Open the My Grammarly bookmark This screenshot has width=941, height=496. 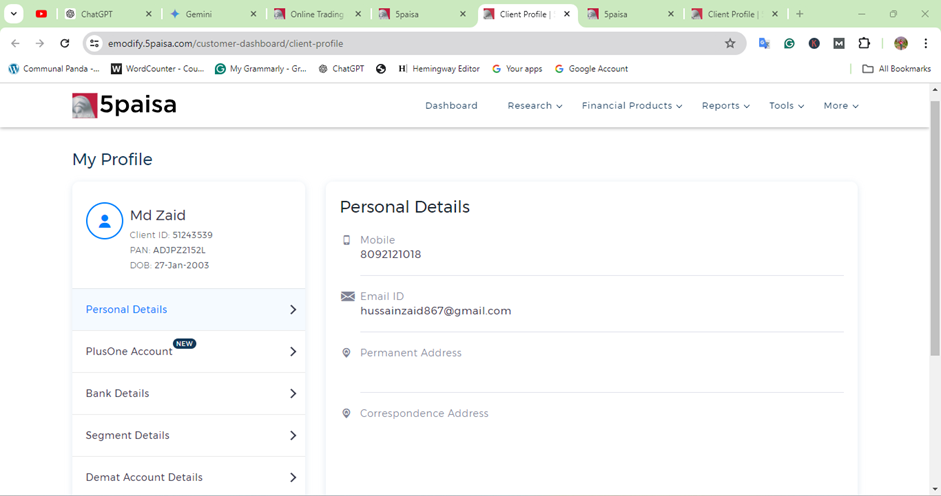click(x=261, y=68)
